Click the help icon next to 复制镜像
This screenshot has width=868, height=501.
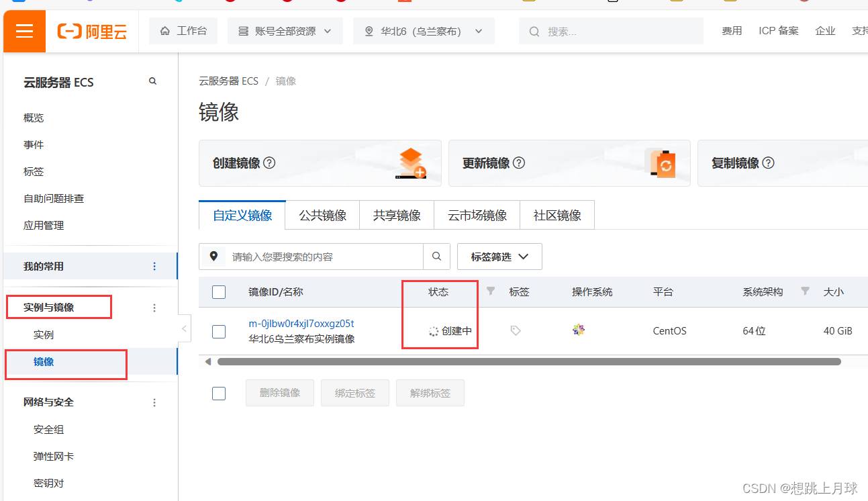tap(768, 163)
